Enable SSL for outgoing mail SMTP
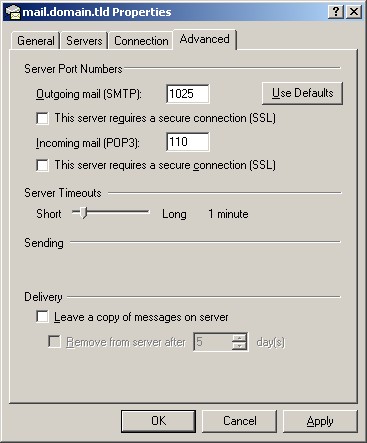 [x=42, y=118]
